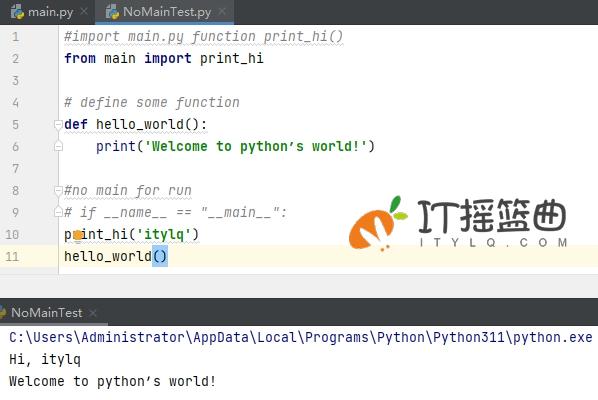
Task: Click line number 2 in the gutter
Action: pos(15,59)
